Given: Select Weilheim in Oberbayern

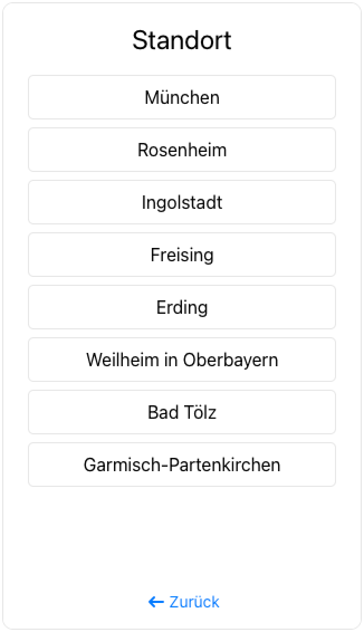Looking at the screenshot, I should click(x=182, y=360).
